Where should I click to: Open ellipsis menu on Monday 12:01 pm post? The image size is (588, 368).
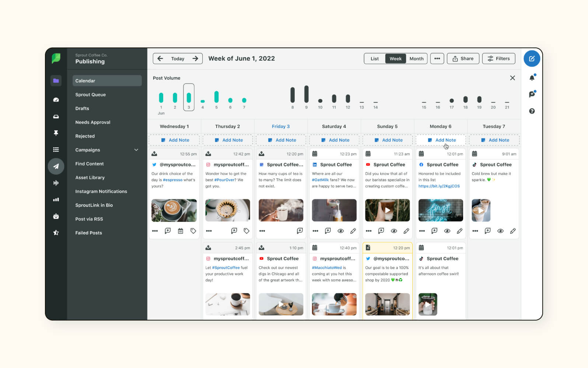coord(422,231)
